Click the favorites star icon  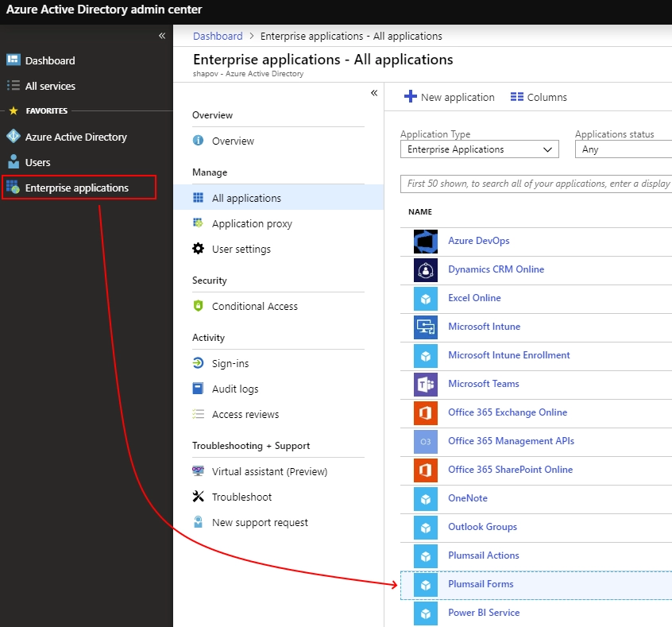[14, 110]
